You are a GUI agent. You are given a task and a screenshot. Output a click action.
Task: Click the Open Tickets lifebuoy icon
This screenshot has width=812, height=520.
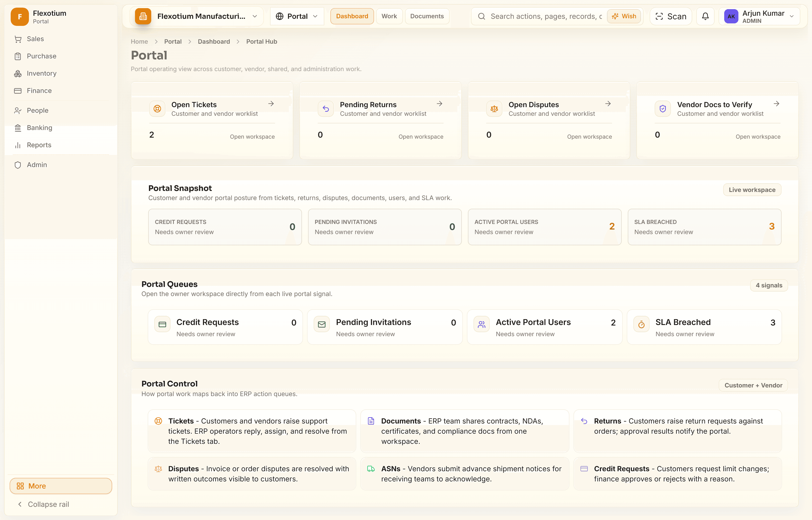tap(157, 109)
